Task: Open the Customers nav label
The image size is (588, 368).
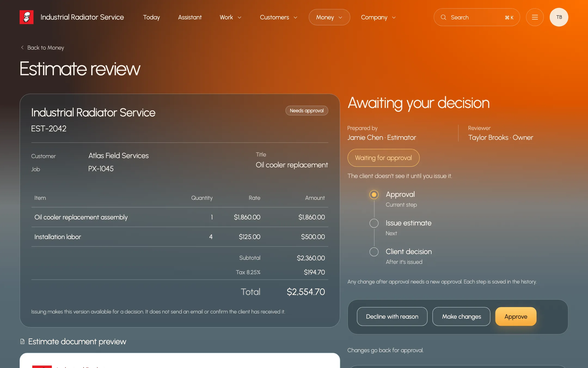Action: point(274,17)
